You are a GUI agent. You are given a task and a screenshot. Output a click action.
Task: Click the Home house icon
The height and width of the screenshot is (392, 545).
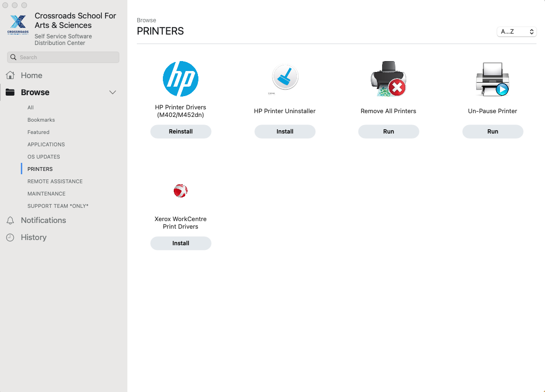(x=10, y=75)
